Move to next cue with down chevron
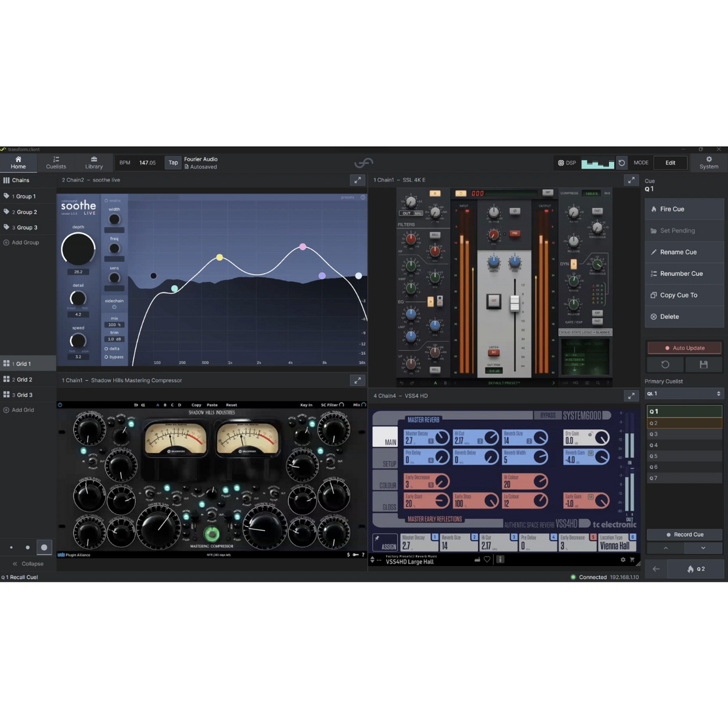Viewport: 728px width, 728px height. (x=703, y=548)
